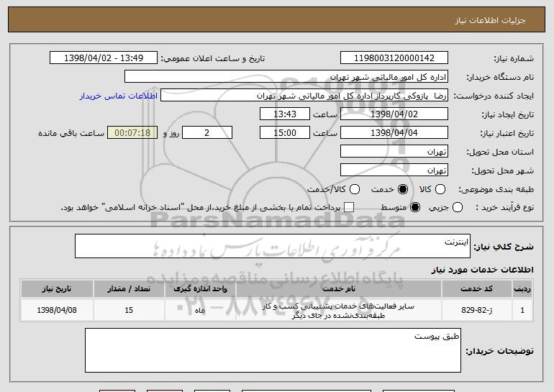
Task: Click service code cell ژ-82-829
Action: coord(476,311)
